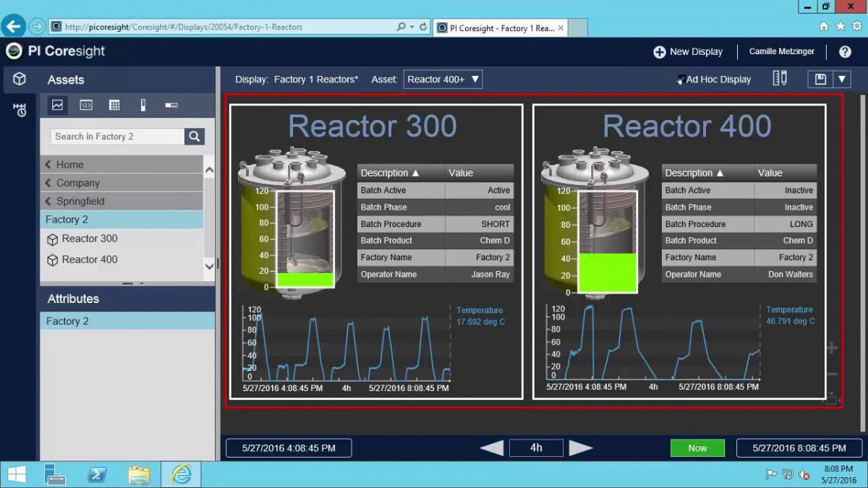Open browser favorites star icon

coord(840,26)
